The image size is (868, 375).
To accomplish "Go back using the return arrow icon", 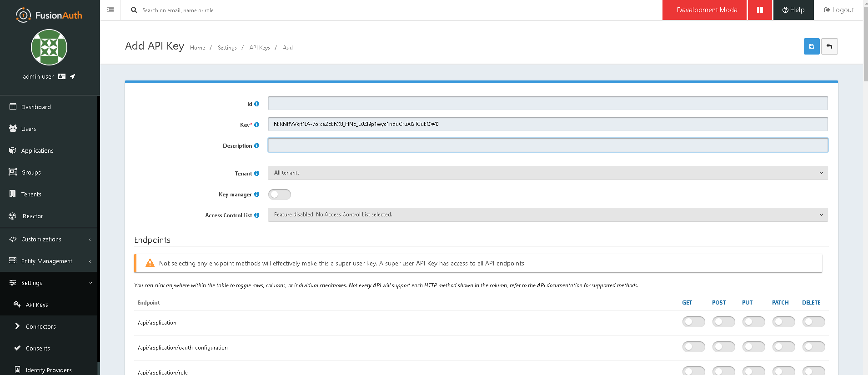I will click(x=829, y=46).
